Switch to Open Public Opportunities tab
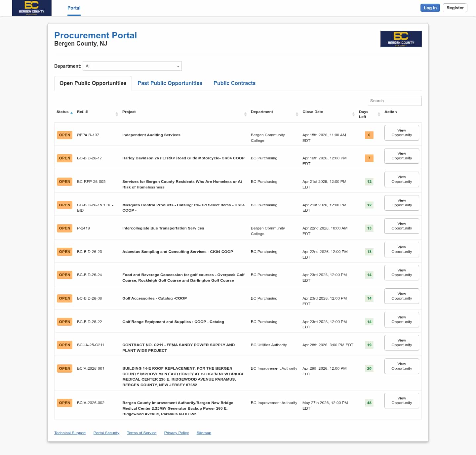Viewport: 476px width, 455px height. tap(93, 83)
